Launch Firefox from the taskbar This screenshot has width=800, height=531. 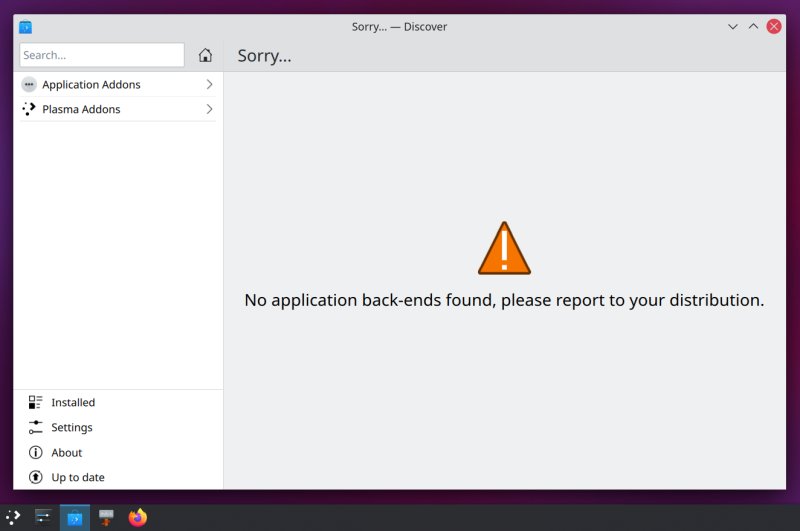138,518
